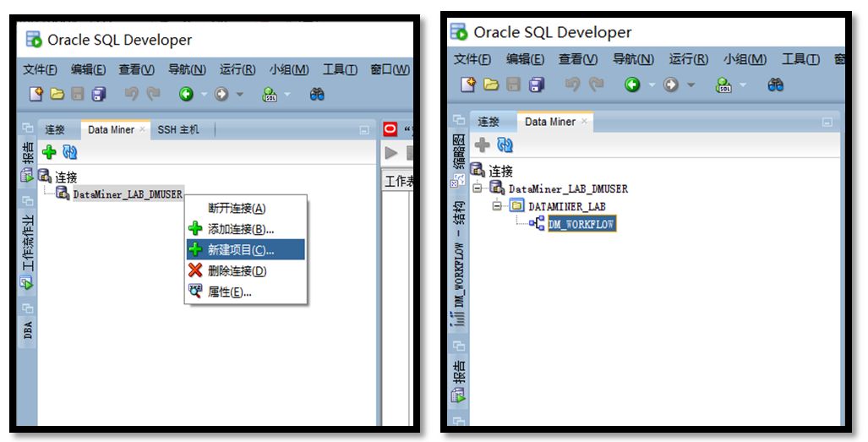Click grey Forward arrow in left window

[221, 94]
